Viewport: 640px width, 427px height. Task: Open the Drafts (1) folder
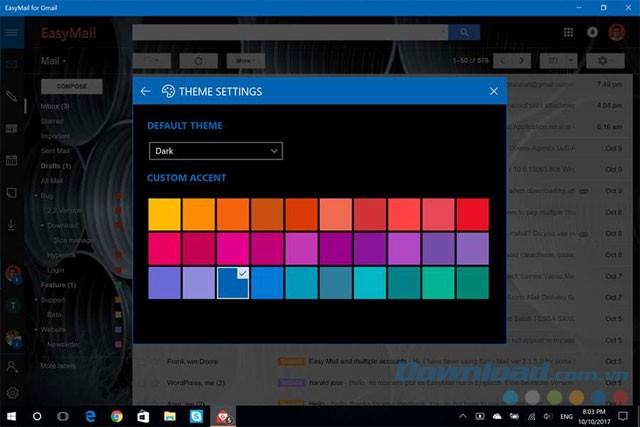[55, 164]
